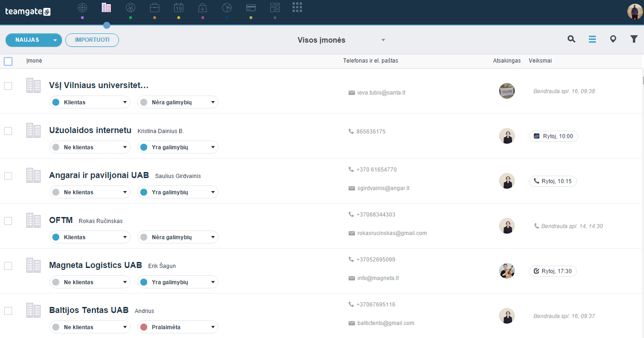Click the search magnifier icon

(x=572, y=39)
